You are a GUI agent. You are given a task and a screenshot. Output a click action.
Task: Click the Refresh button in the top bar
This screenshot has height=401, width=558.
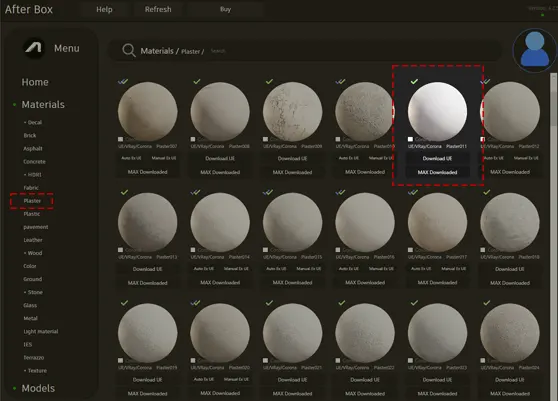coord(158,10)
